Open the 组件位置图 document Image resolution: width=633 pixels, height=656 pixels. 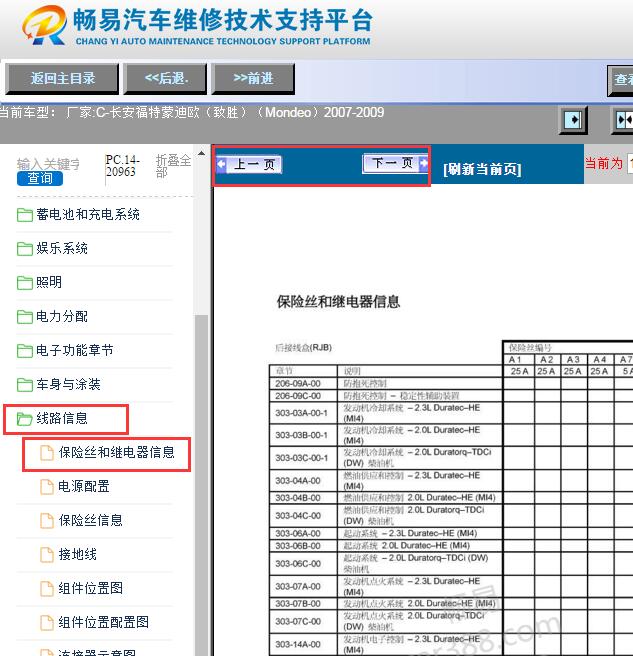coord(91,588)
